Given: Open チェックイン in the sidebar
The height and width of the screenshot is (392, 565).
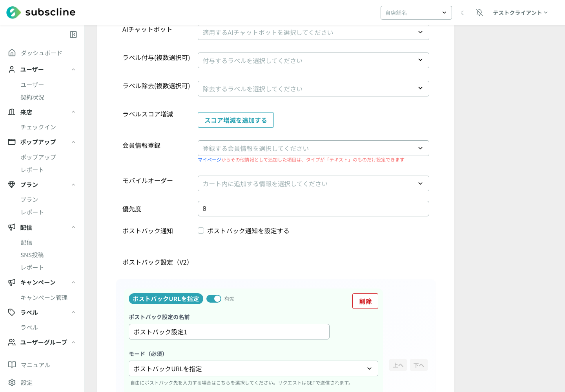Looking at the screenshot, I should pyautogui.click(x=38, y=127).
